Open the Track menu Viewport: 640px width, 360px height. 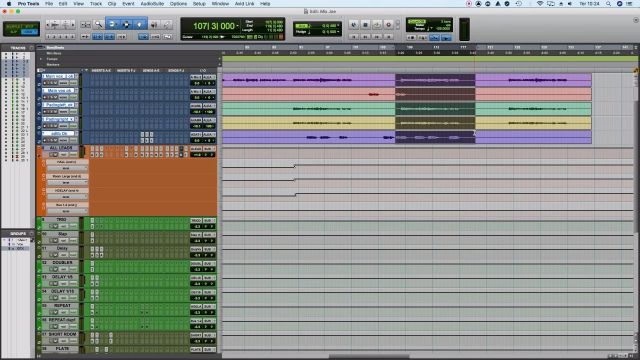point(96,4)
